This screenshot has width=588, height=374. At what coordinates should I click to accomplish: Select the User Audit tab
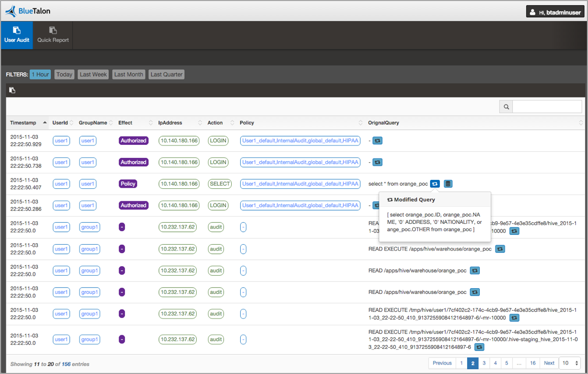[x=17, y=35]
